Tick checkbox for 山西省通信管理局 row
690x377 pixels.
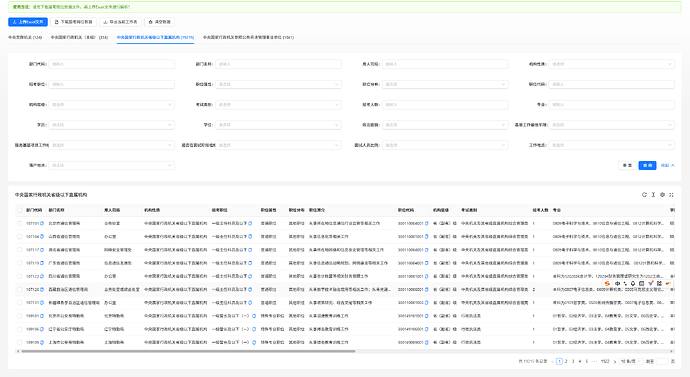19,237
